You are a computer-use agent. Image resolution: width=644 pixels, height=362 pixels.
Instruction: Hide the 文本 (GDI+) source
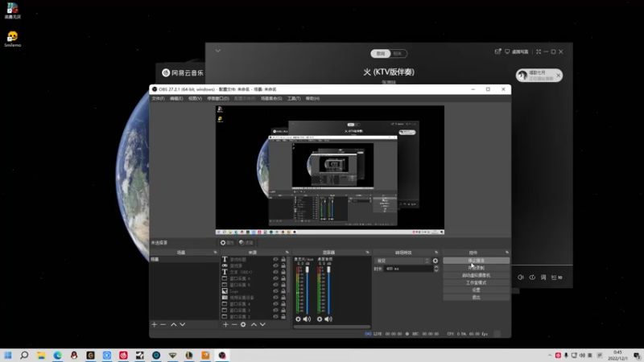(x=275, y=272)
